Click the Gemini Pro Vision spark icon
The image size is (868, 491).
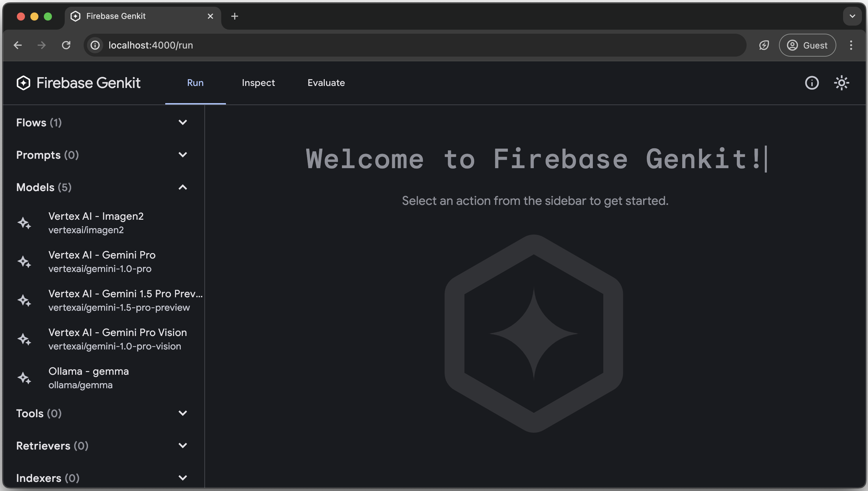[24, 338]
